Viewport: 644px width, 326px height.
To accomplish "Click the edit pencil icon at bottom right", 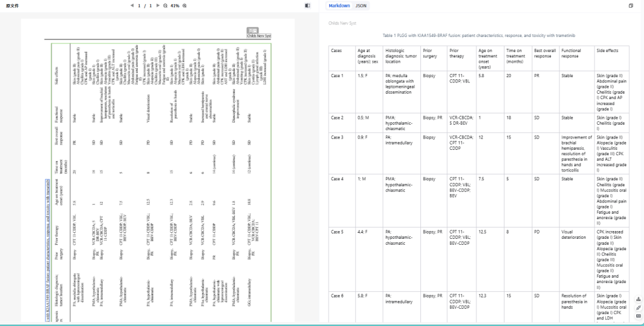I will (x=639, y=307).
